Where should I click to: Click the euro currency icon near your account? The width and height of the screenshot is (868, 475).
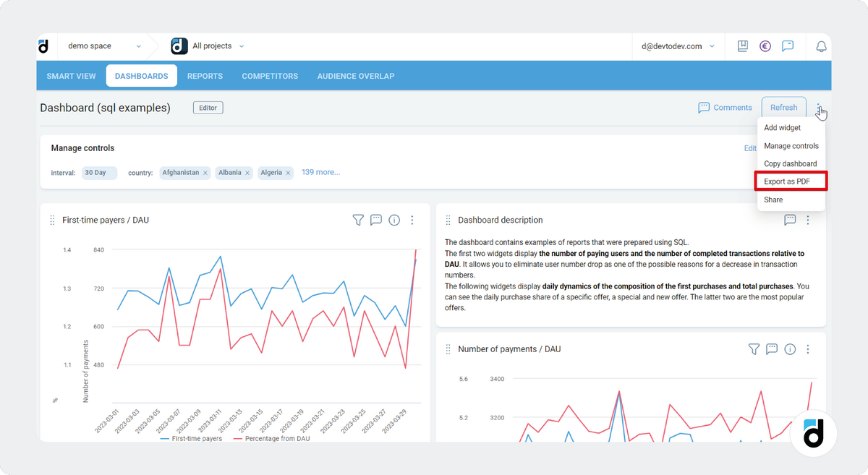[x=765, y=46]
